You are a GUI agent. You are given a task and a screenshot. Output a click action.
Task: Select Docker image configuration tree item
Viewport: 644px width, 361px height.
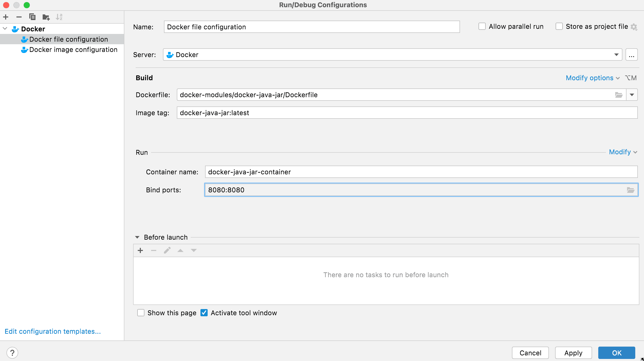(x=73, y=50)
